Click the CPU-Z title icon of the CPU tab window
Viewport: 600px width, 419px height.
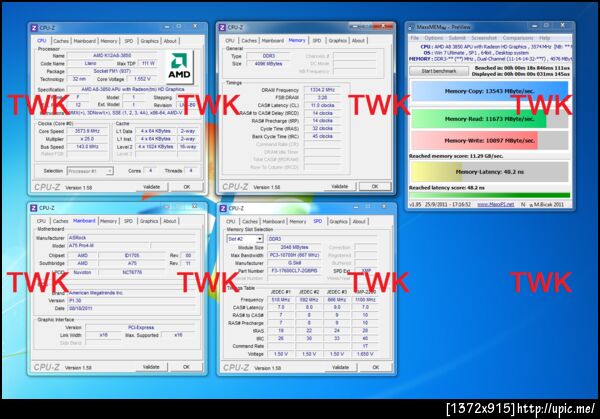pos(34,28)
